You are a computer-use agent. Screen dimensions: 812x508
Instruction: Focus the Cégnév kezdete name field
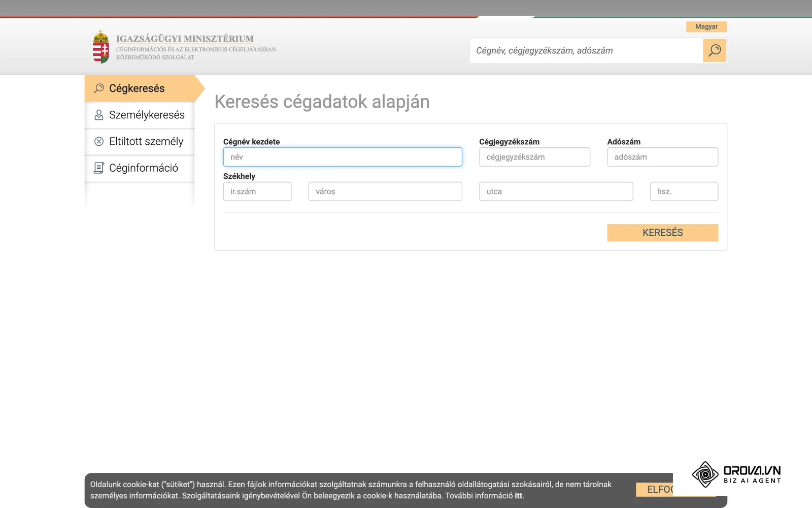[343, 157]
